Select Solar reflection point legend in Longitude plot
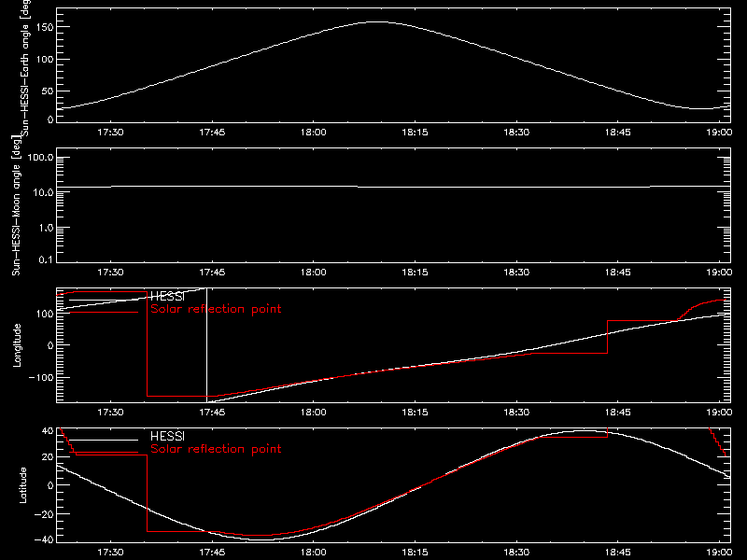The image size is (747, 560). click(x=216, y=309)
